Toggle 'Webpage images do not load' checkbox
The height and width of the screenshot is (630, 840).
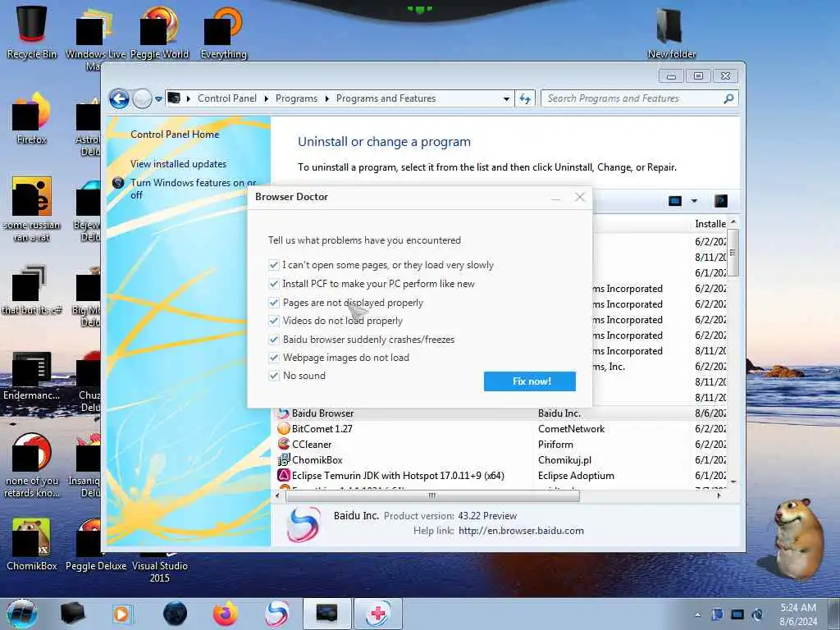click(274, 358)
